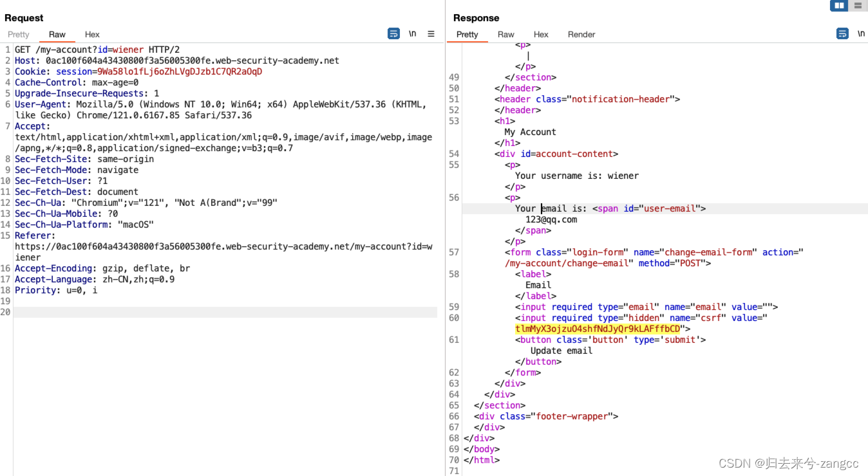The width and height of the screenshot is (868, 476).
Task: Click the 'Referer:' header name
Action: [x=35, y=235]
